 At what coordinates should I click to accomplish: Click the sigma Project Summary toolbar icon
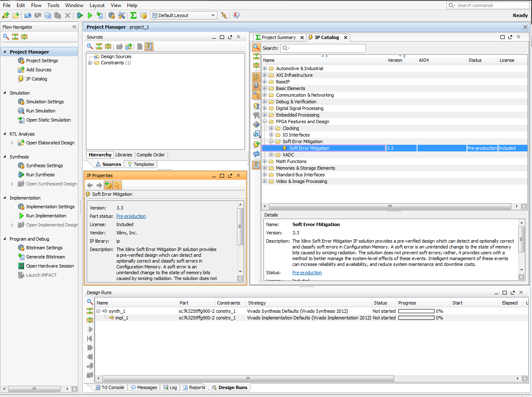(133, 15)
